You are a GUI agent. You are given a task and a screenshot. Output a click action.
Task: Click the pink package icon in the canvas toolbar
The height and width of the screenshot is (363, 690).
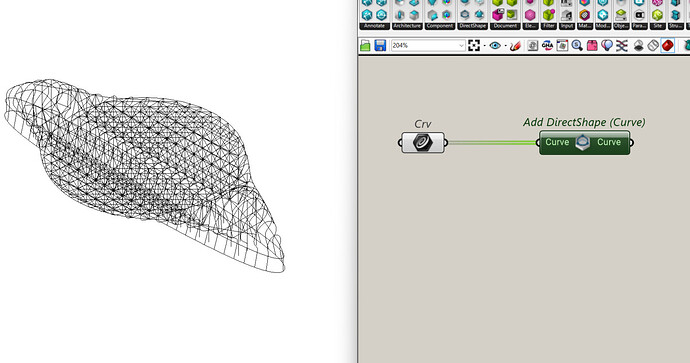tap(592, 45)
